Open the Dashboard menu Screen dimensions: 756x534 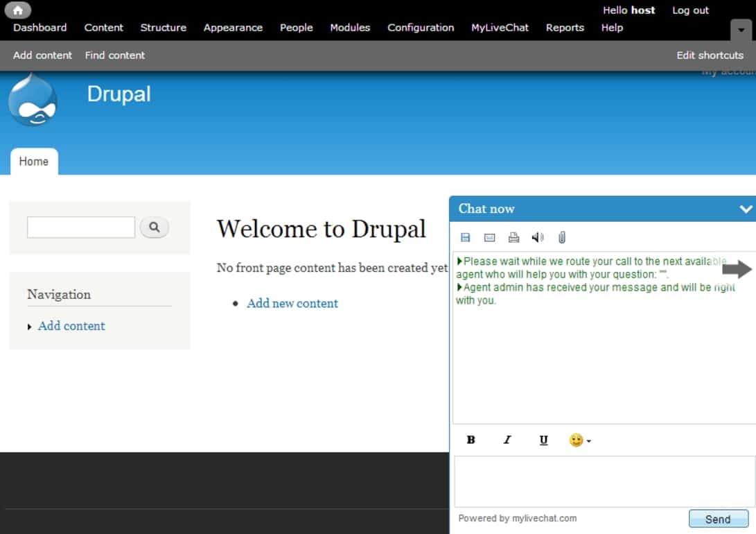pyautogui.click(x=40, y=28)
